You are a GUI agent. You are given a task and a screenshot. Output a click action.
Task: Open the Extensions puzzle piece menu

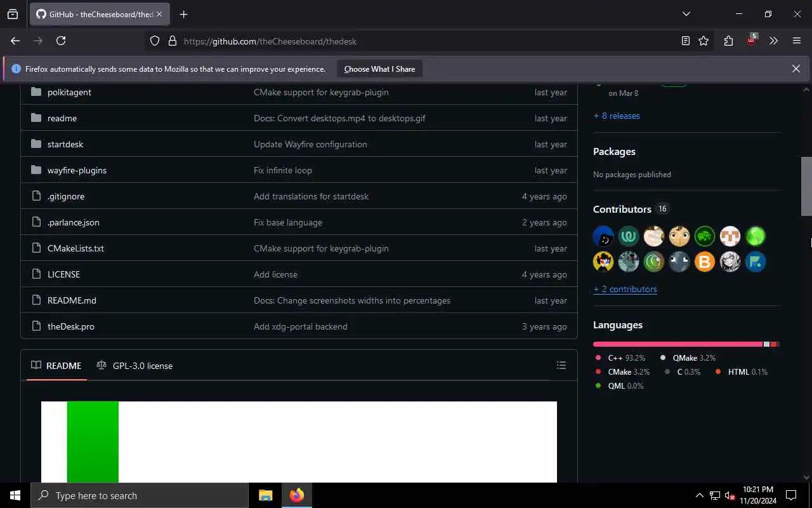click(728, 41)
